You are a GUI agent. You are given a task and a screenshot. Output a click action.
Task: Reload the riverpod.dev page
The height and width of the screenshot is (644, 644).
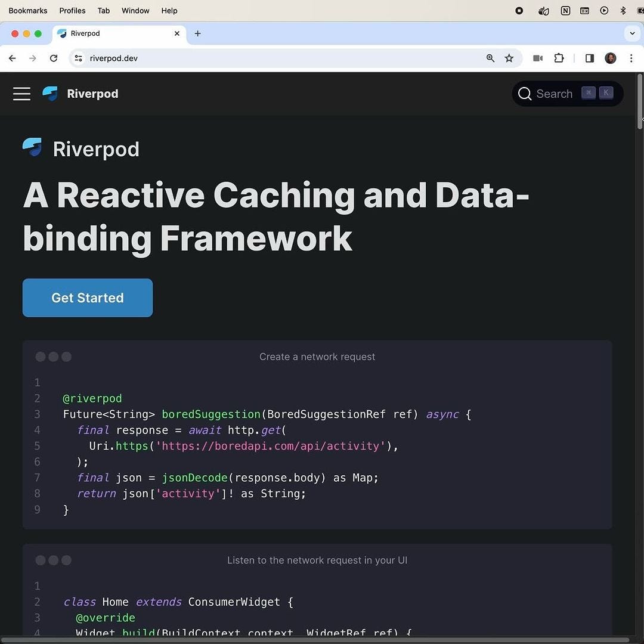tap(54, 58)
